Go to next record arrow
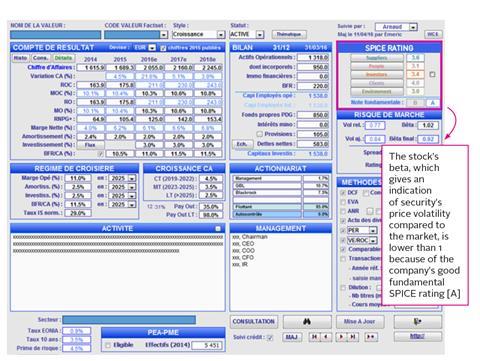The width and height of the screenshot is (480, 361). (341, 337)
